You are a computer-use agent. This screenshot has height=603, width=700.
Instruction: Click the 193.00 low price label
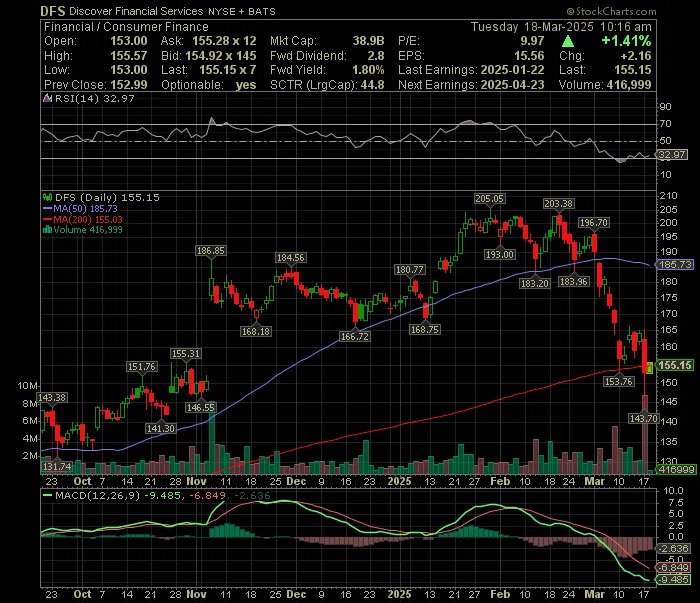[500, 254]
